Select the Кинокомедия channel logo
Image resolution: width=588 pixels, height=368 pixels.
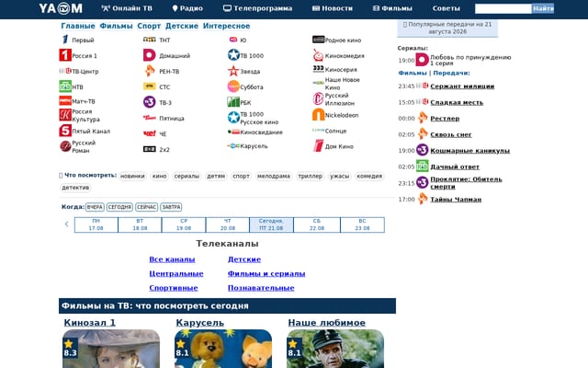[x=319, y=55]
